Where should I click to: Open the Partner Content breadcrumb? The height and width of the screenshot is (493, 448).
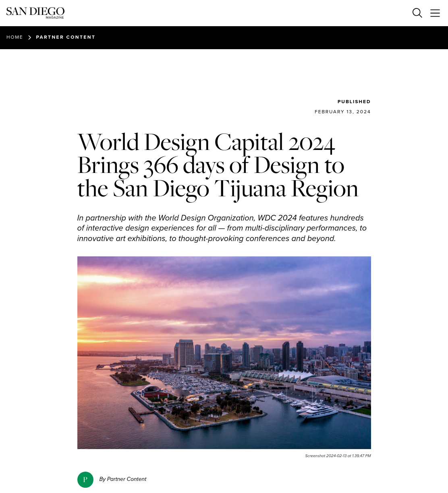[x=66, y=37]
